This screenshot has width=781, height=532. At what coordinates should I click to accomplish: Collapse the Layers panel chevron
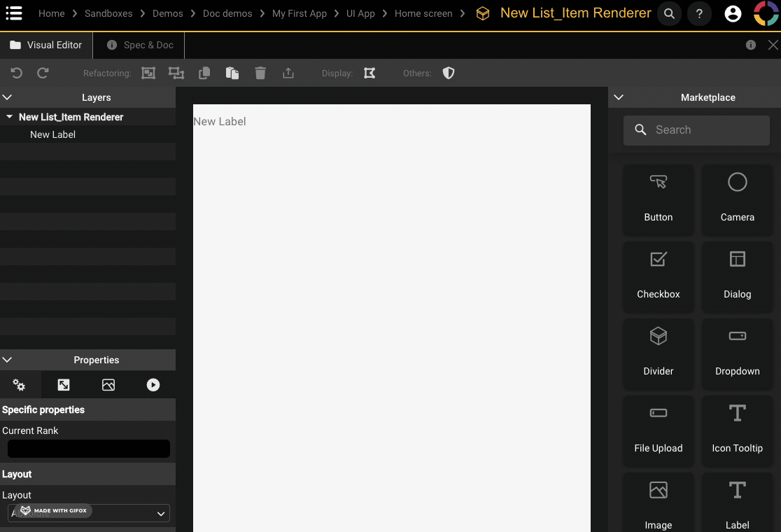(8, 97)
